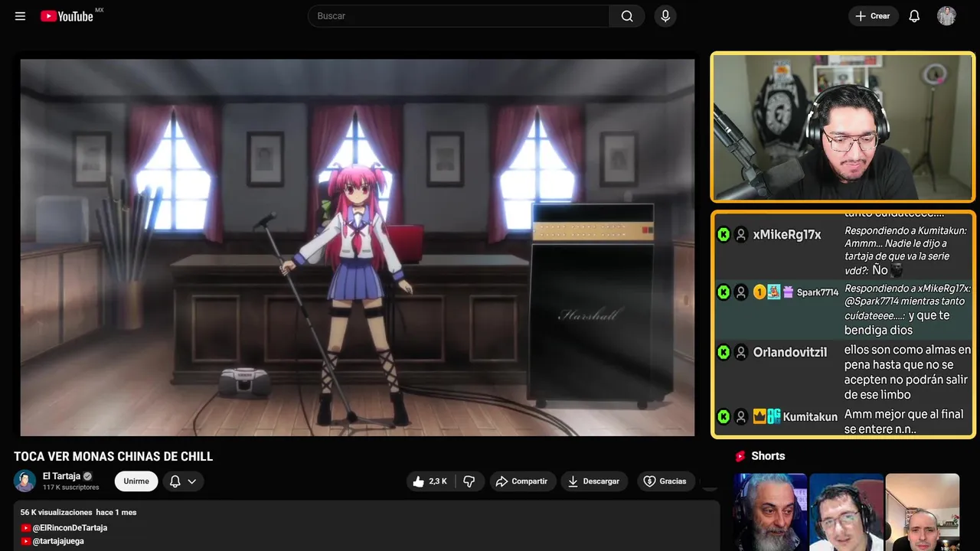Click the Gracias thanks button
This screenshot has width=980, height=551.
[665, 481]
